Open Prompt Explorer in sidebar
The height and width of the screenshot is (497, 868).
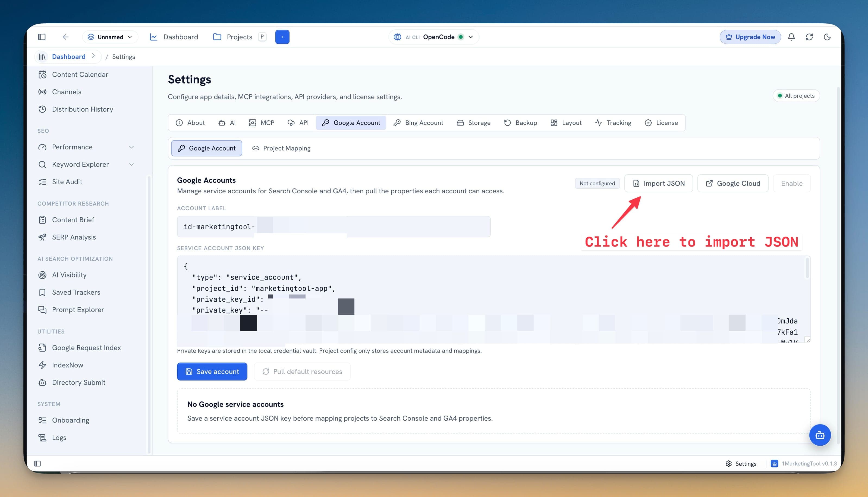(x=78, y=310)
